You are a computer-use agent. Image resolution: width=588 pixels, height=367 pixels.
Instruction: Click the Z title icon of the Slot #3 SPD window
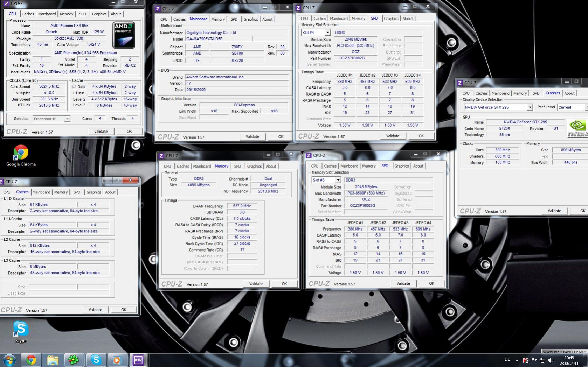tap(309, 155)
